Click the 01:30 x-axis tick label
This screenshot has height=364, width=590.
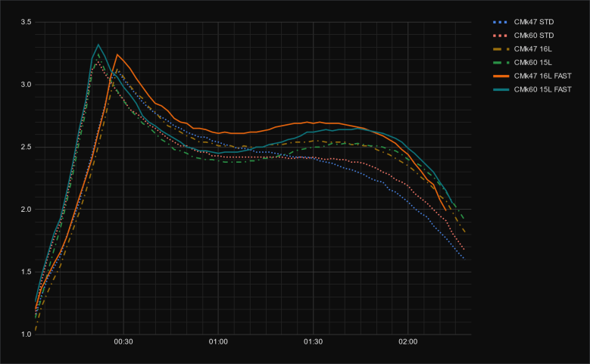point(313,342)
